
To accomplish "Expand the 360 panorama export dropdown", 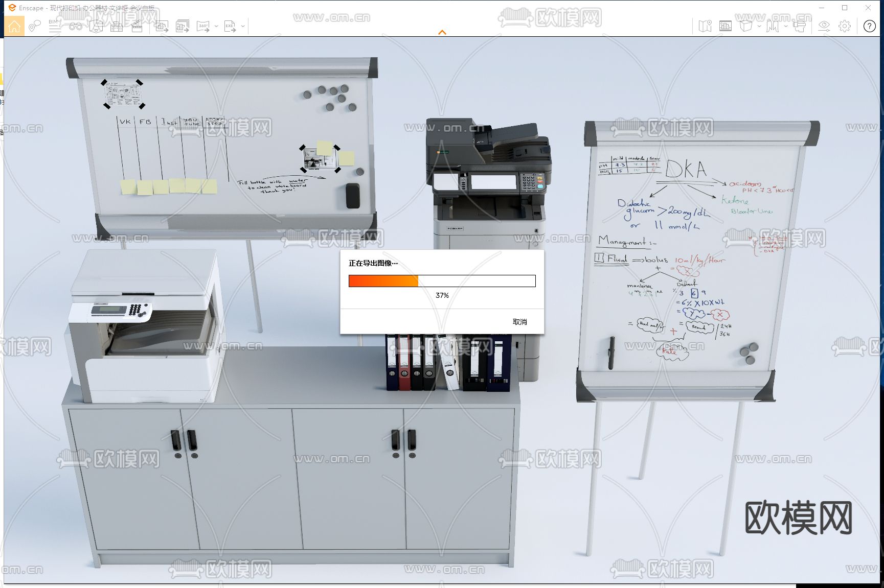I will point(216,26).
